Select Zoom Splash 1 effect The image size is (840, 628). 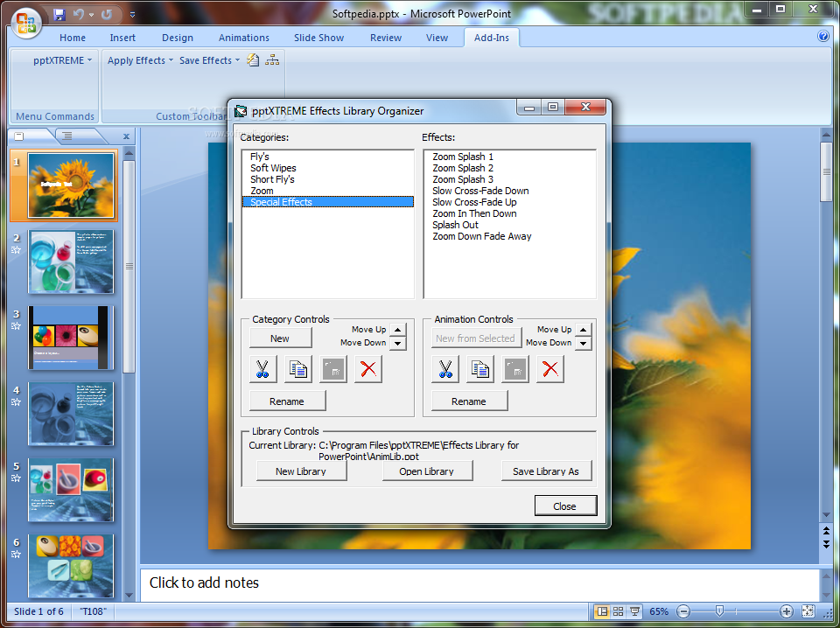[x=509, y=157]
